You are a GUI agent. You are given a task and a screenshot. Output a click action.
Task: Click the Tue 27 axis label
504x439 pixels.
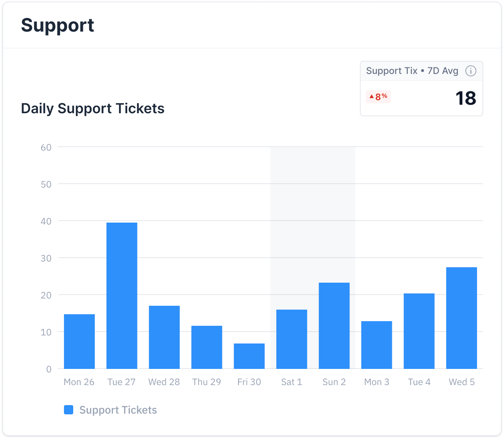click(121, 382)
